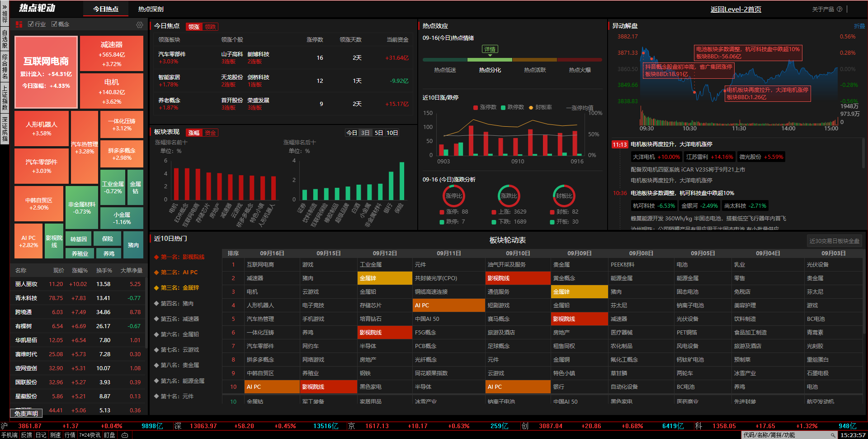
Task: Click the help question mark icon
Action: (840, 9)
